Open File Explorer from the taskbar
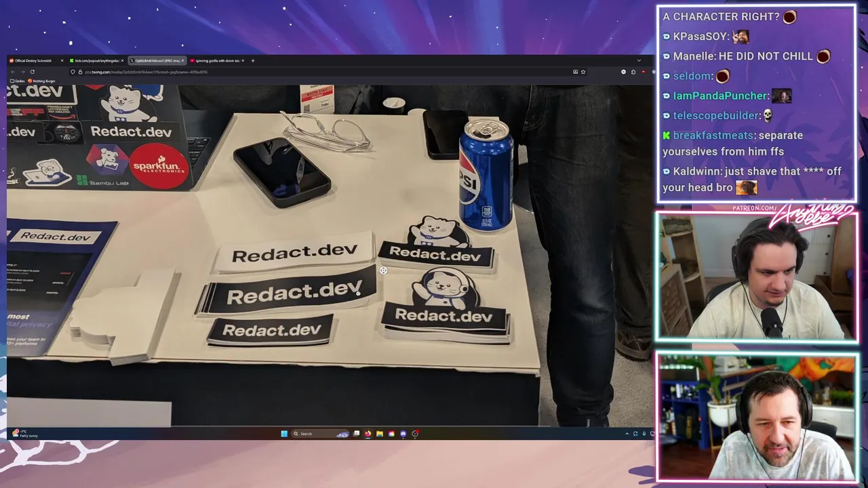 (380, 434)
